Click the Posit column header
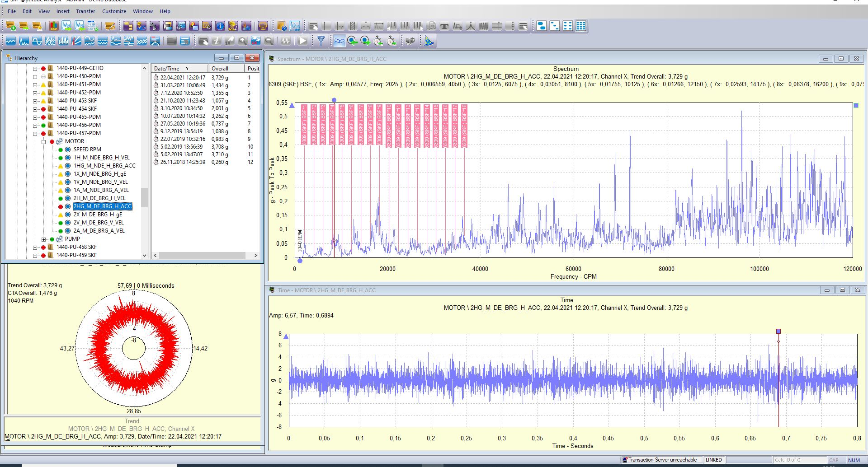The width and height of the screenshot is (868, 467). click(x=253, y=69)
